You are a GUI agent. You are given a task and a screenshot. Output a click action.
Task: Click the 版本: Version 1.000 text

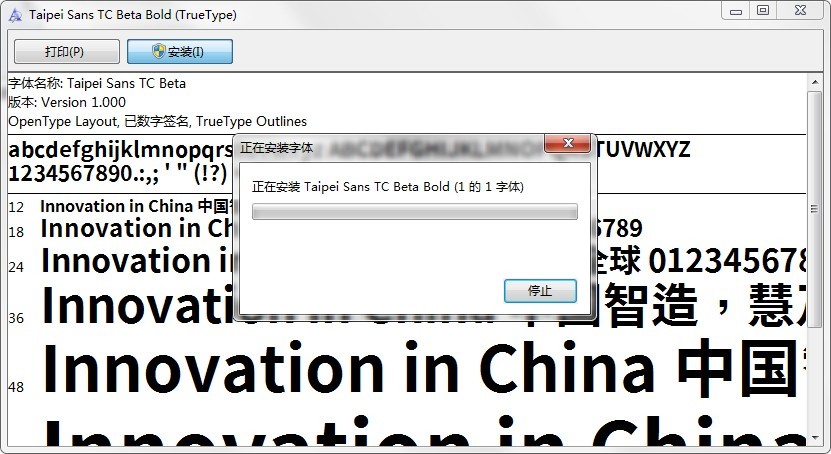tap(67, 102)
